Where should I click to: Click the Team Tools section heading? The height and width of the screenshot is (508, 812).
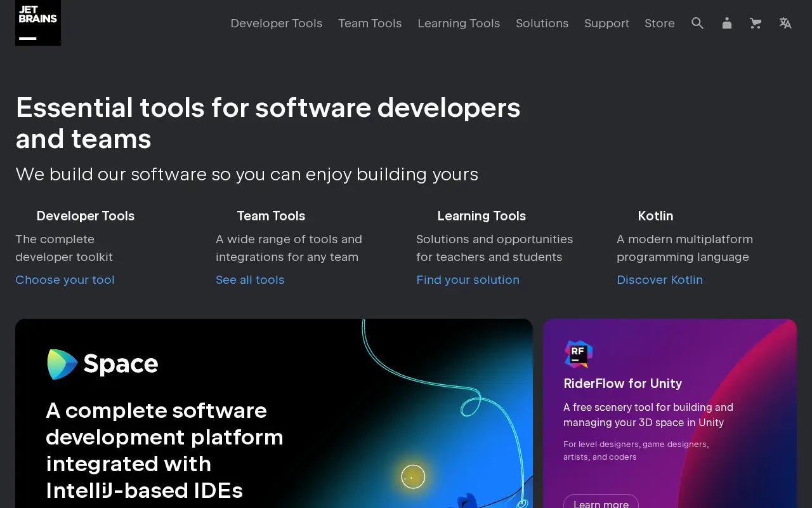tap(271, 216)
